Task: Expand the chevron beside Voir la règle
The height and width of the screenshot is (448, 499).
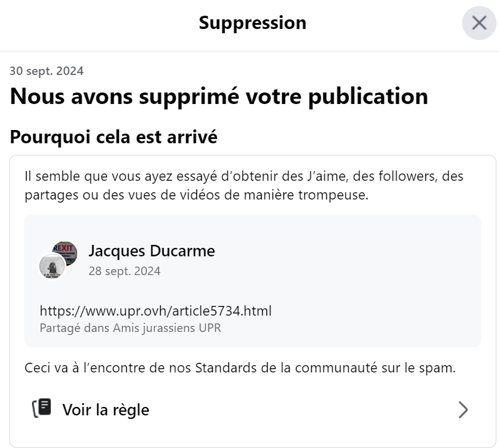Action: click(x=463, y=410)
